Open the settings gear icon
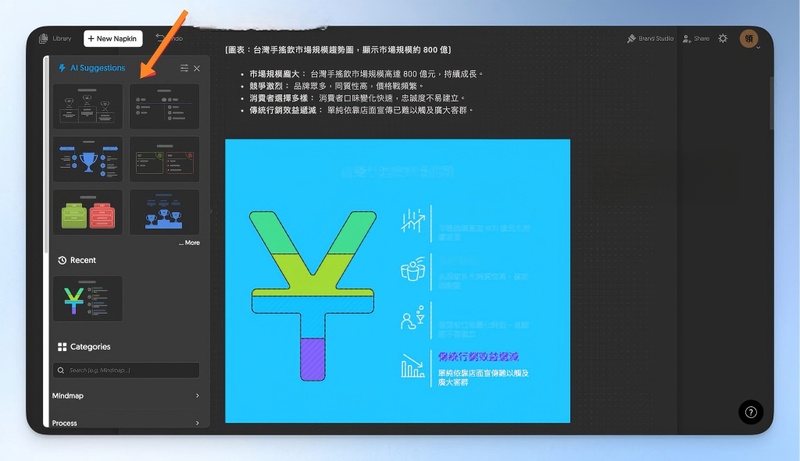Screen dimensions: 800x461 tap(723, 38)
